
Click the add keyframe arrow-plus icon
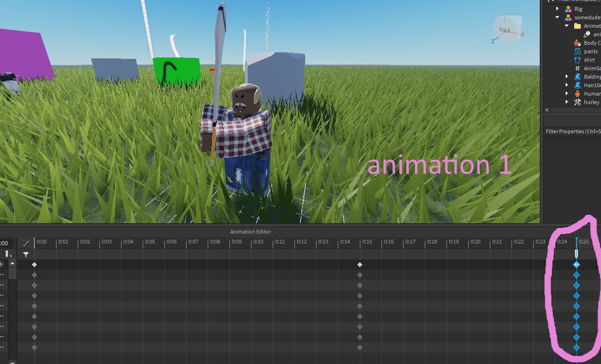[8, 255]
